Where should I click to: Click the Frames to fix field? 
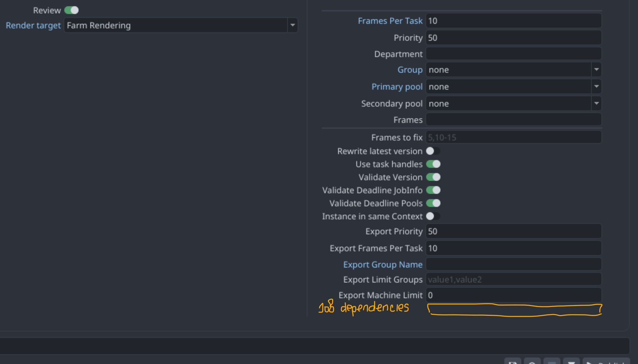513,138
